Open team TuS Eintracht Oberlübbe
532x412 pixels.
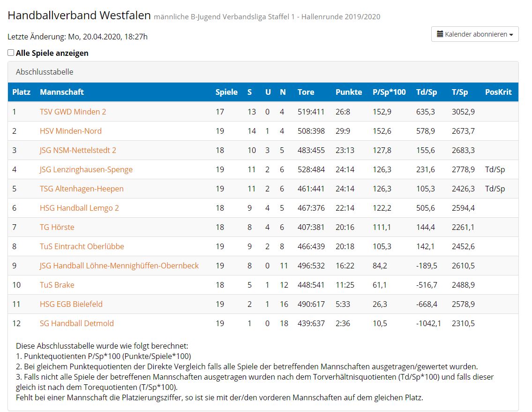pos(82,246)
